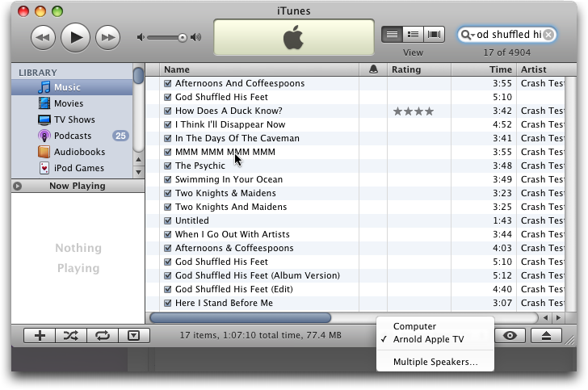
Task: Click the low volume speaker icon
Action: 141,37
